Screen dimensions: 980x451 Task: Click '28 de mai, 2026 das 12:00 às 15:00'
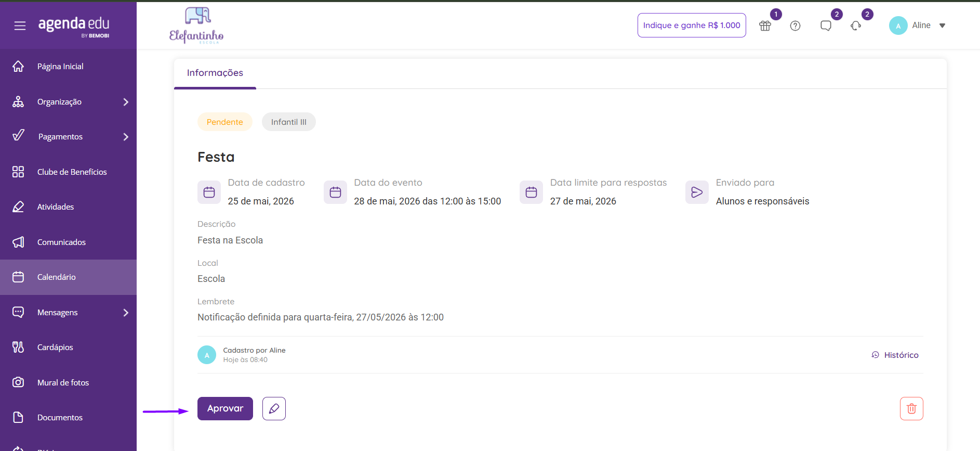pos(428,201)
